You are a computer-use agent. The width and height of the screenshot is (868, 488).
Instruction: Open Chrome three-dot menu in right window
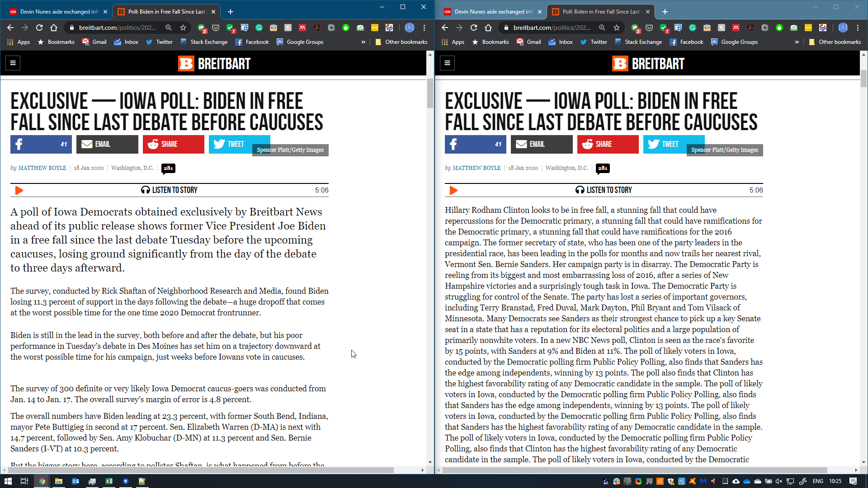click(858, 28)
